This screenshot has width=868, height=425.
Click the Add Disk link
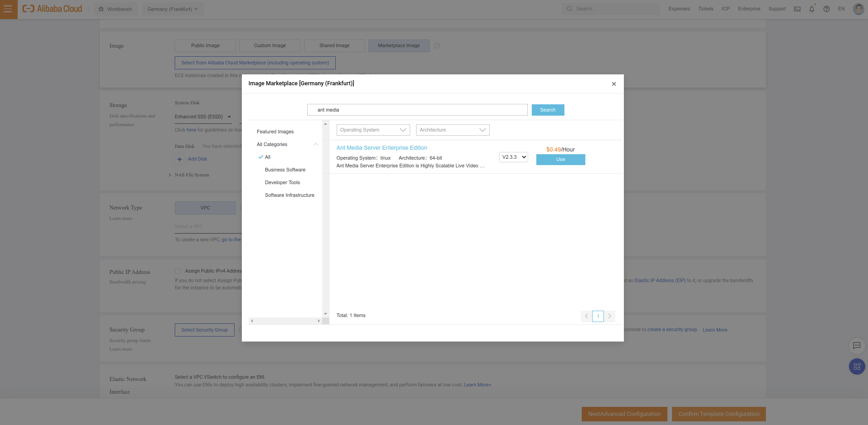pyautogui.click(x=197, y=159)
